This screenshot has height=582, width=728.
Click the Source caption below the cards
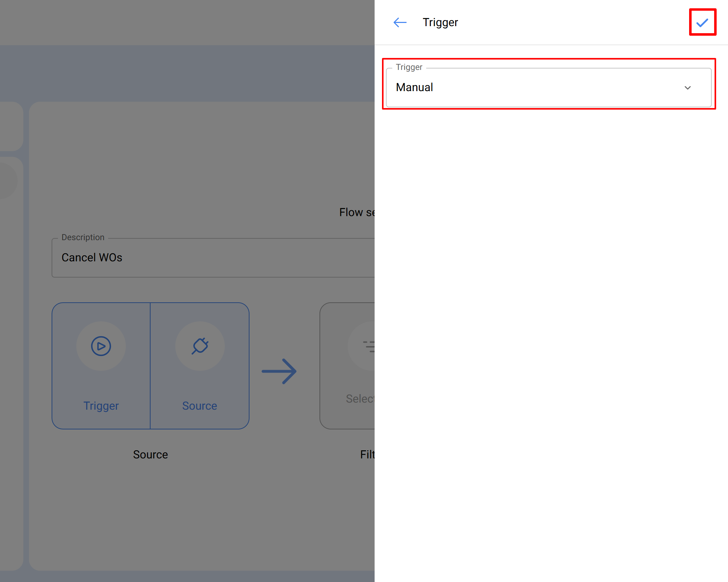(151, 455)
